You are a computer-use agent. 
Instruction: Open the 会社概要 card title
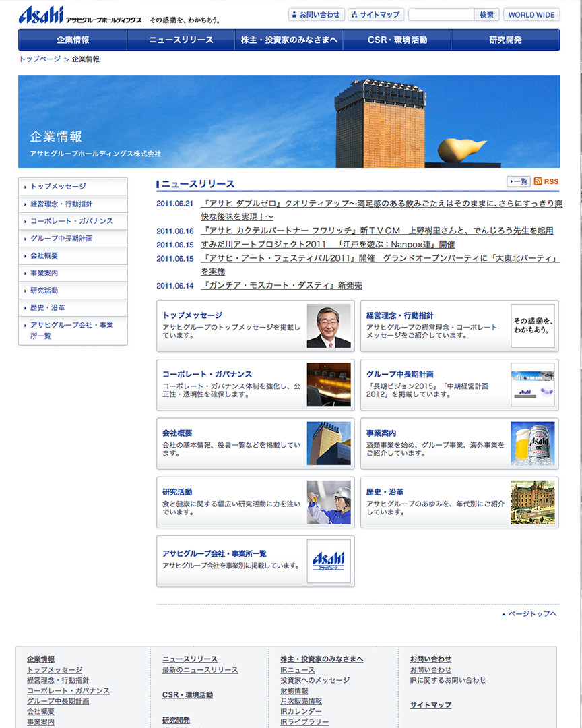177,433
